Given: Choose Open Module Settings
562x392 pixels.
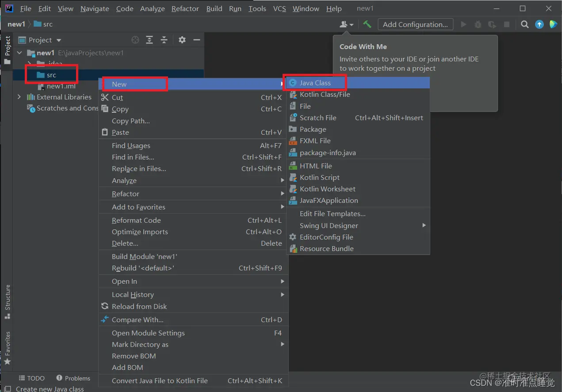Looking at the screenshot, I should (193, 333).
